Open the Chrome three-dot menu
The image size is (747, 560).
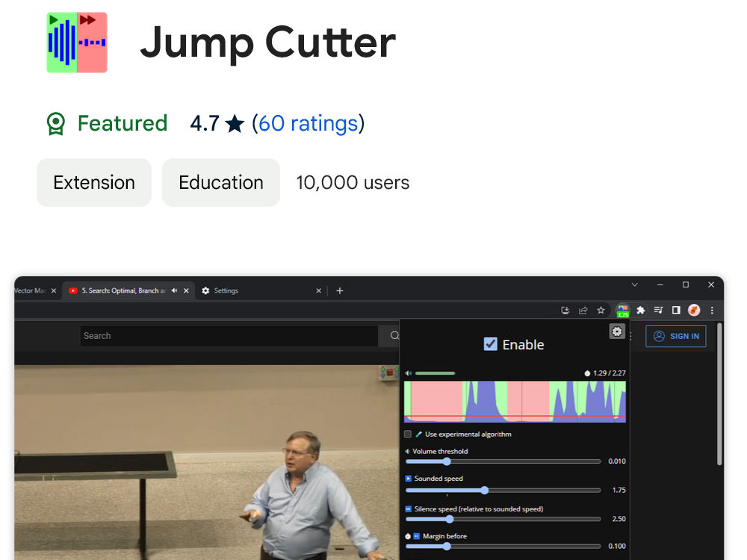click(712, 310)
